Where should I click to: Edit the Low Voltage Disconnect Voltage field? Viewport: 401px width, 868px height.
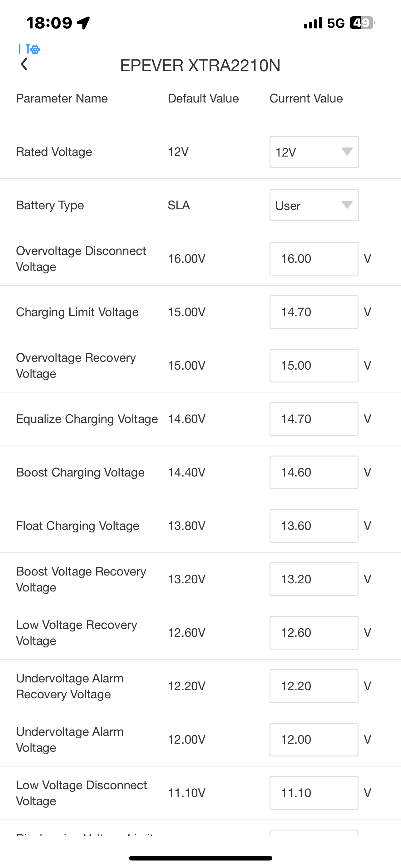(x=314, y=793)
